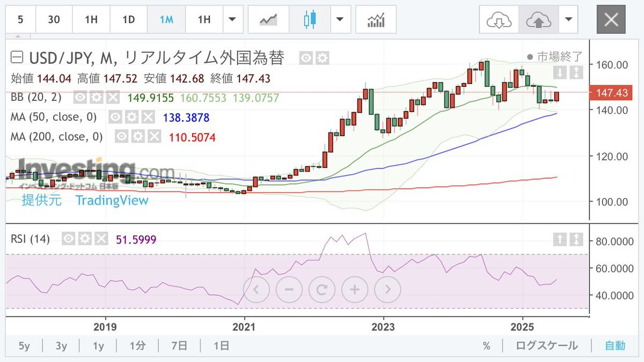Zoom in with the plus button
The width and height of the screenshot is (644, 362).
tap(355, 290)
